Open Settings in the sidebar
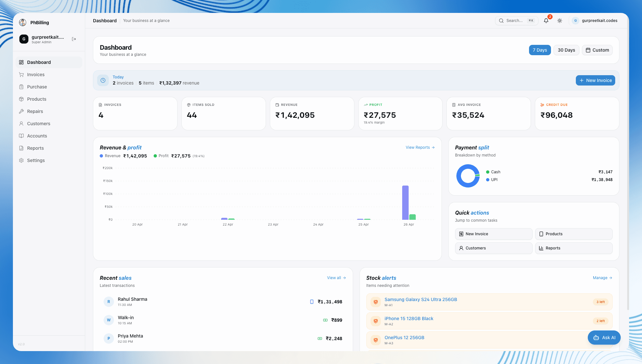This screenshot has height=364, width=642. [49, 160]
